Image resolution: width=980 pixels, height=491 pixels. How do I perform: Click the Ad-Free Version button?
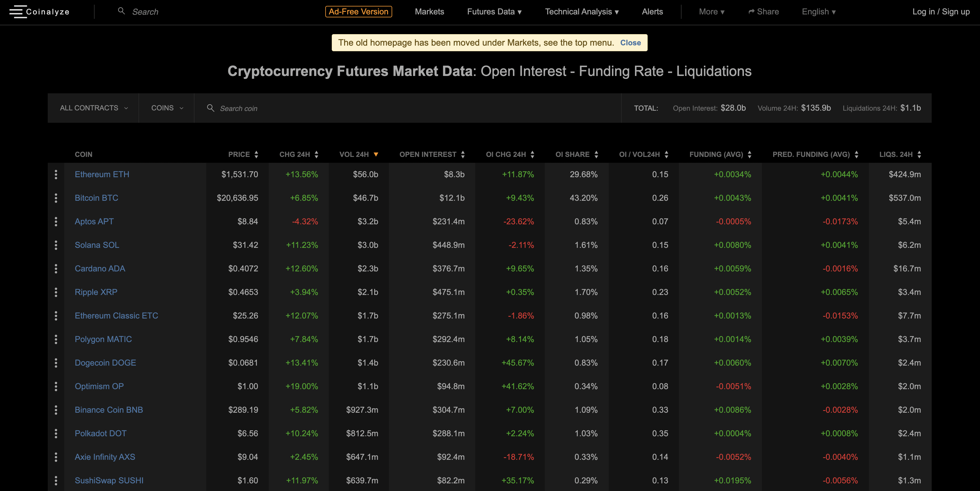358,12
